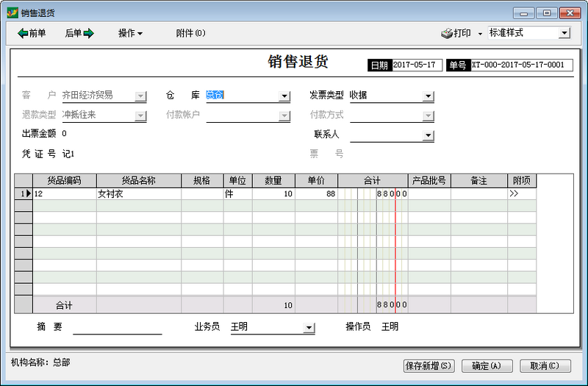The height and width of the screenshot is (386, 588).
Task: Click the 合计 column header
Action: click(x=373, y=181)
